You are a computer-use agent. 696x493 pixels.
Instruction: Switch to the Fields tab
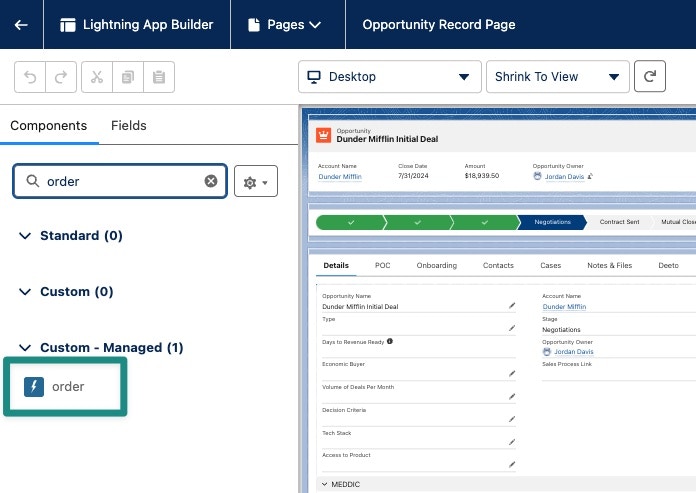click(129, 126)
